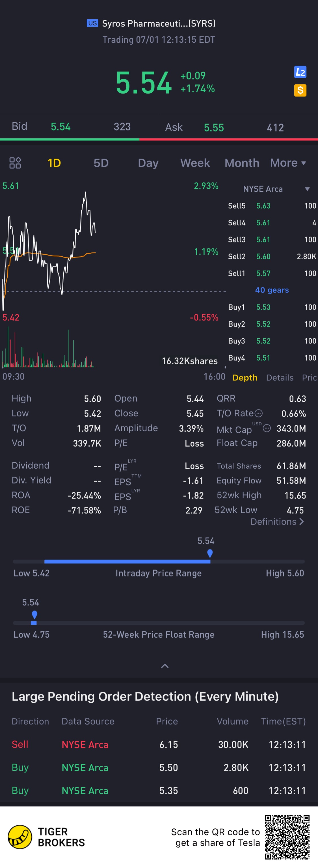Screen dimensions: 318x868
Task: Tap the orange dollar sign icon
Action: [x=300, y=90]
